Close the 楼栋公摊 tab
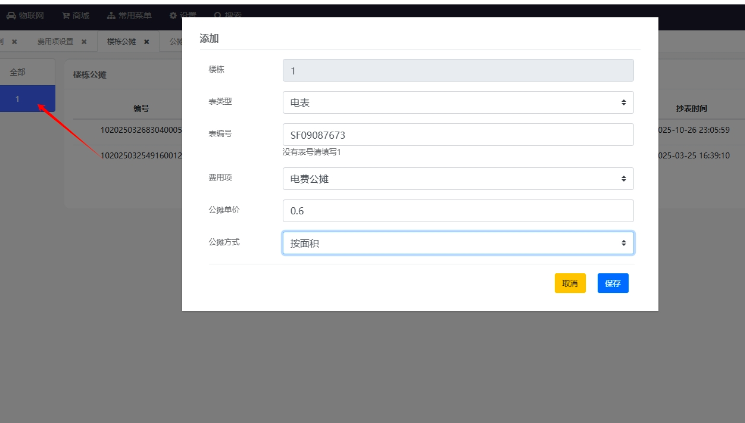The width and height of the screenshot is (745, 423). 147,42
